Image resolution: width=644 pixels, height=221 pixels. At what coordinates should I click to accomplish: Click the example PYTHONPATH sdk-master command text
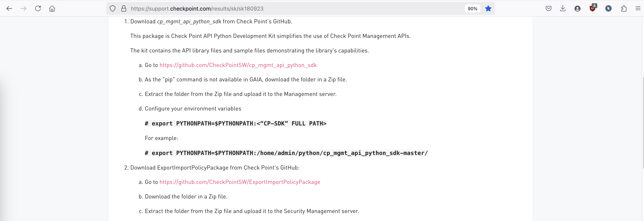pos(286,153)
